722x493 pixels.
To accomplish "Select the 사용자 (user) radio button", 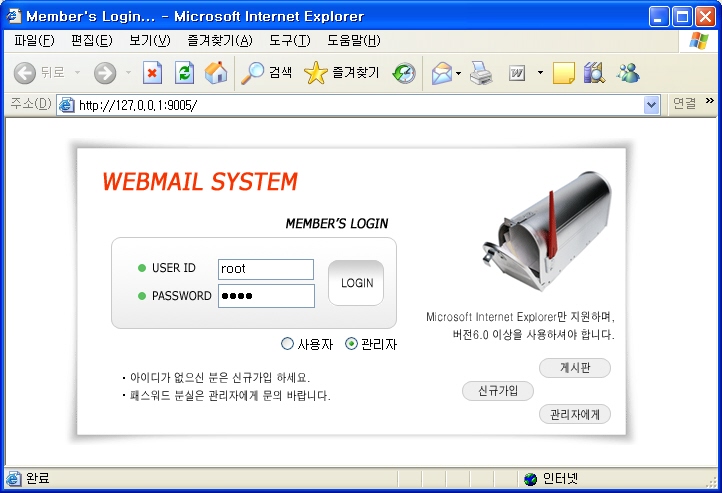I will click(x=288, y=344).
